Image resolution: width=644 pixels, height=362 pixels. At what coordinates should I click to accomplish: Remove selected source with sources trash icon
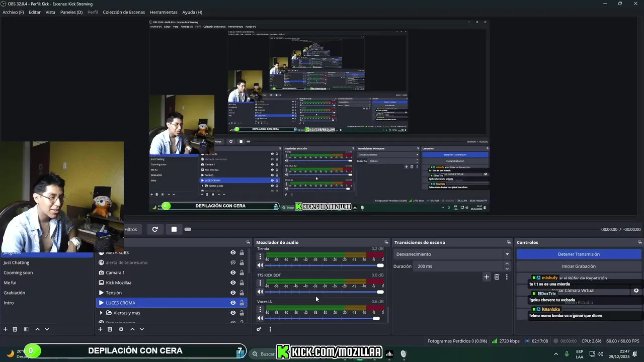coord(110,329)
